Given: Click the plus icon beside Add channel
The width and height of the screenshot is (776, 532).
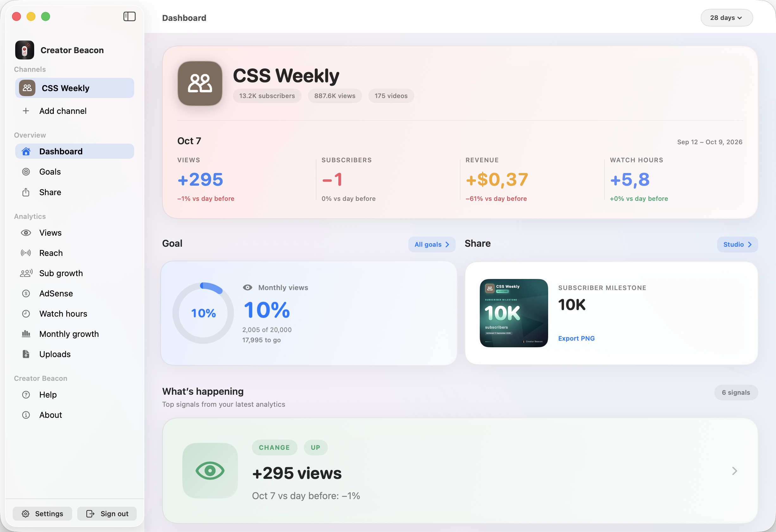Looking at the screenshot, I should (26, 111).
